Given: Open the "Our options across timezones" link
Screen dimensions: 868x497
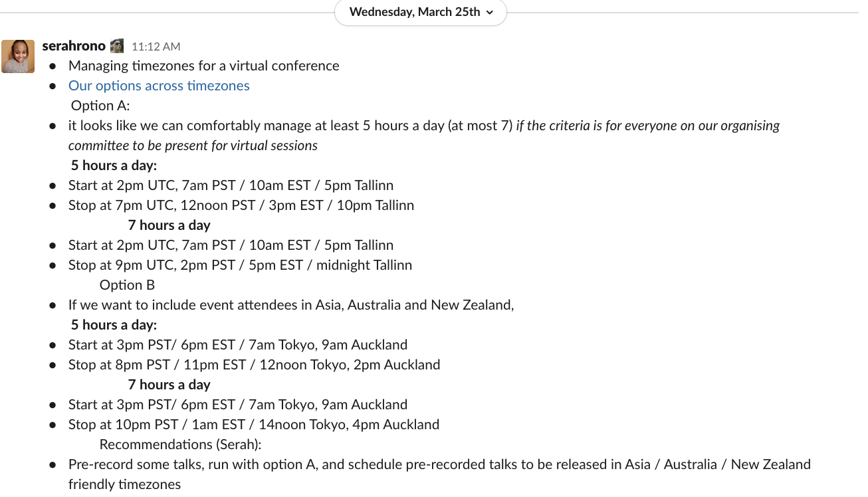Looking at the screenshot, I should click(159, 86).
